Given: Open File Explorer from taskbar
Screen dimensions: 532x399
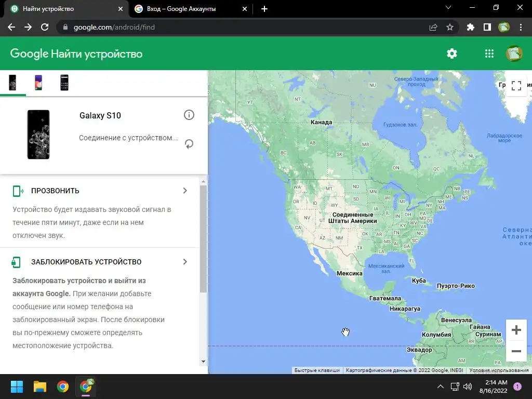Looking at the screenshot, I should click(39, 387).
